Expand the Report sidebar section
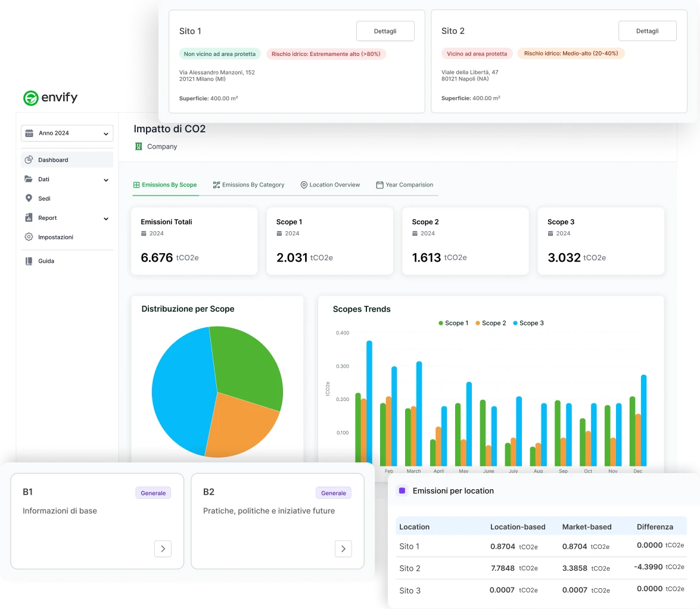Image resolution: width=700 pixels, height=609 pixels. point(106,218)
